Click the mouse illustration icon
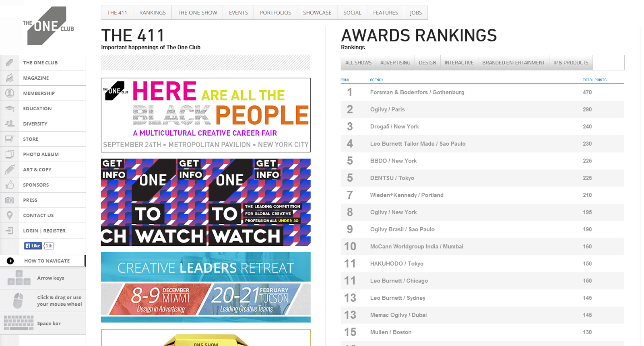644x346 pixels. (x=18, y=301)
